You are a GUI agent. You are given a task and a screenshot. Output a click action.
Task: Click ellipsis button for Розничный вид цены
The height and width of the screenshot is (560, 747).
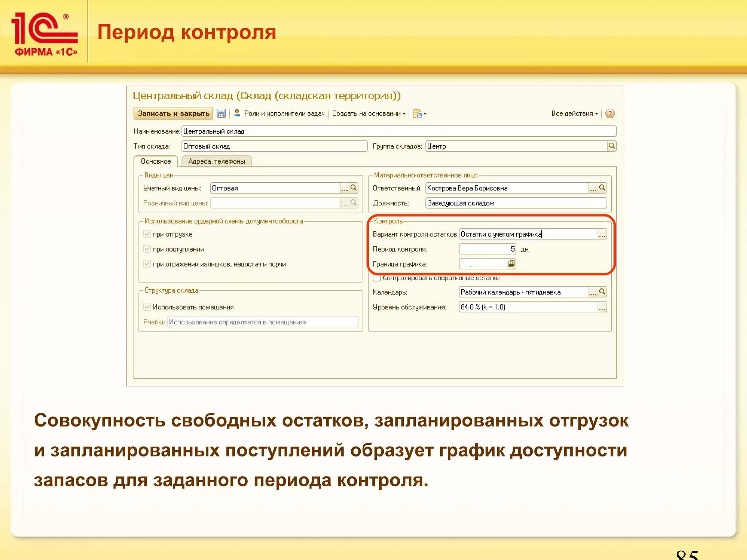345,203
